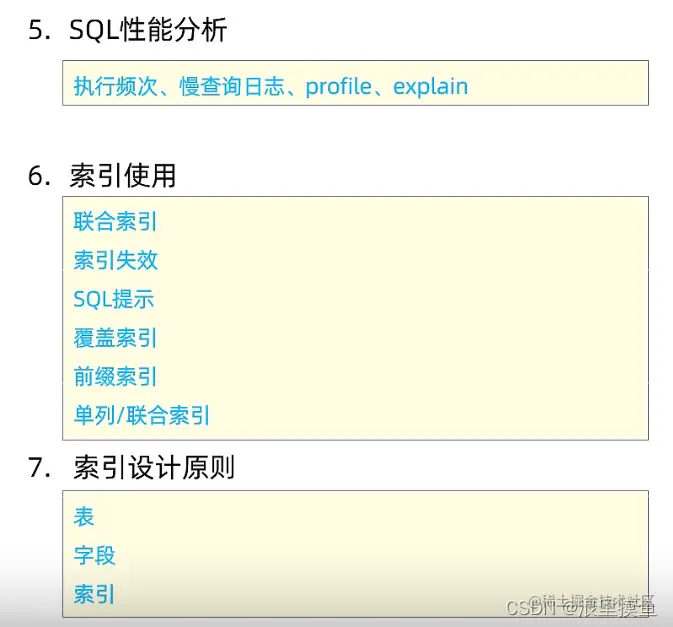Click the word "profile"
Screen dimensions: 673x627
click(x=338, y=87)
